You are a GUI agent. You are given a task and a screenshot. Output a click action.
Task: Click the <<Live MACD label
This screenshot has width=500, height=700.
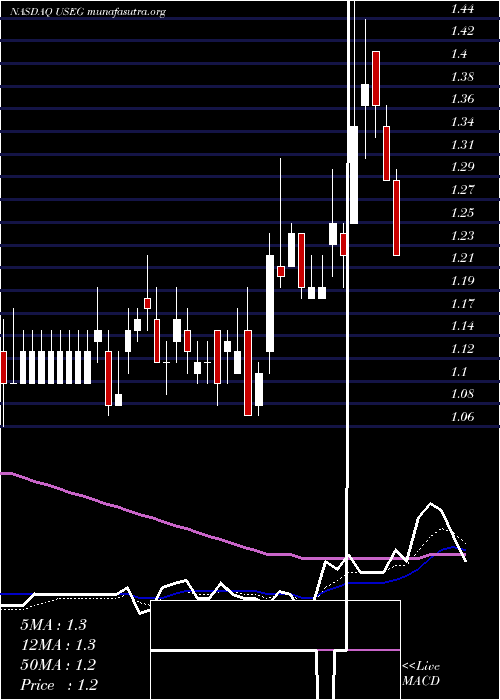[x=421, y=674]
